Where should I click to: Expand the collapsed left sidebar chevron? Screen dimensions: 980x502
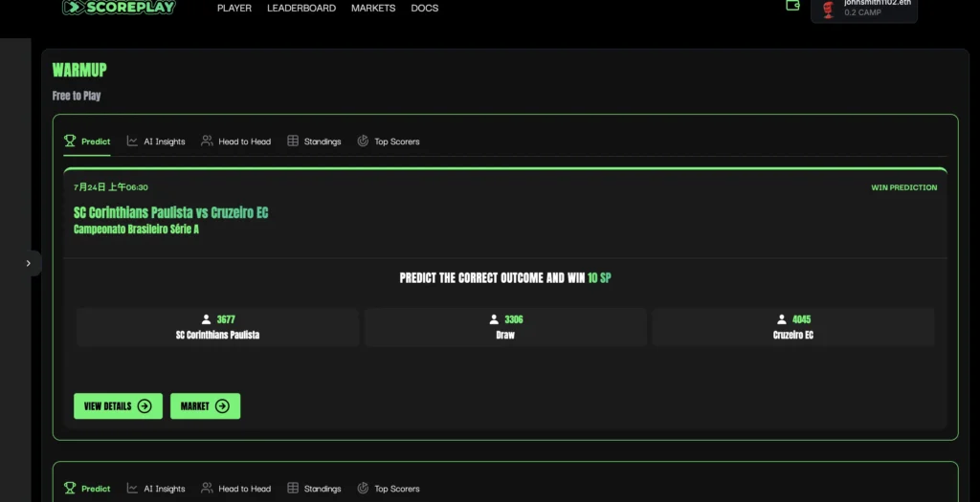pyautogui.click(x=28, y=263)
